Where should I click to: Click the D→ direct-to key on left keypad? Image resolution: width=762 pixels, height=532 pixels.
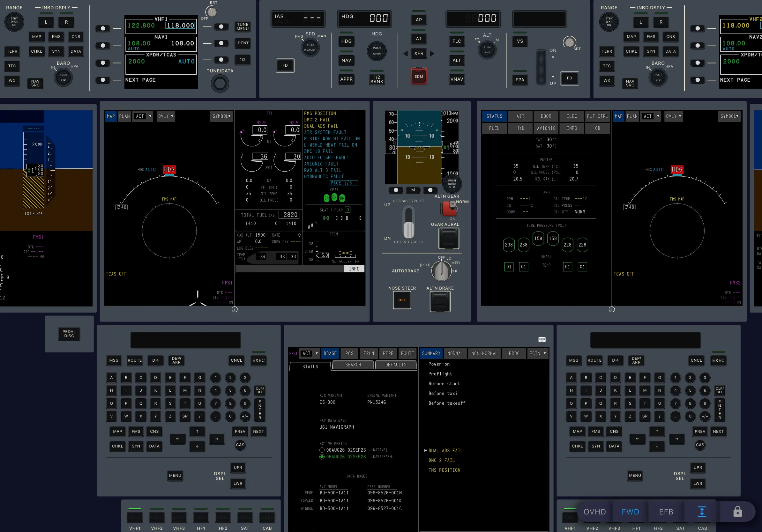coord(155,360)
